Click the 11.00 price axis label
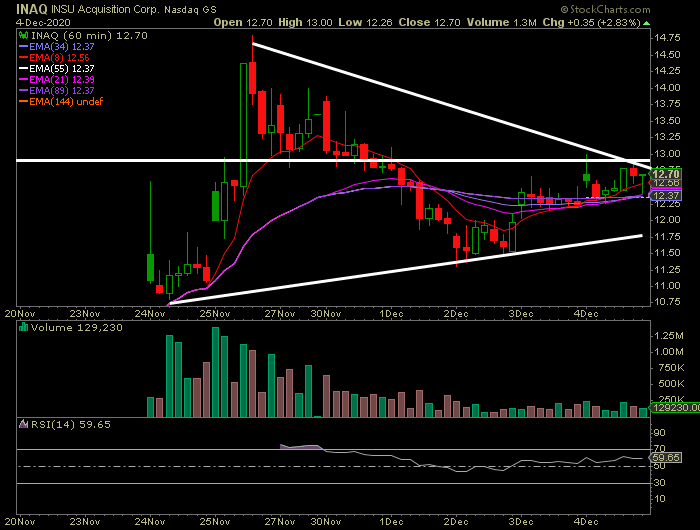 point(667,286)
